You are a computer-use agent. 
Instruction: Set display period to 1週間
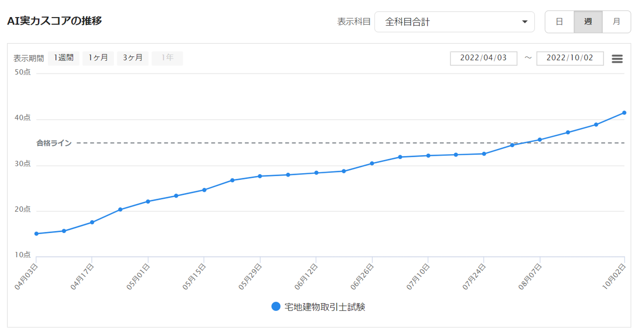64,58
